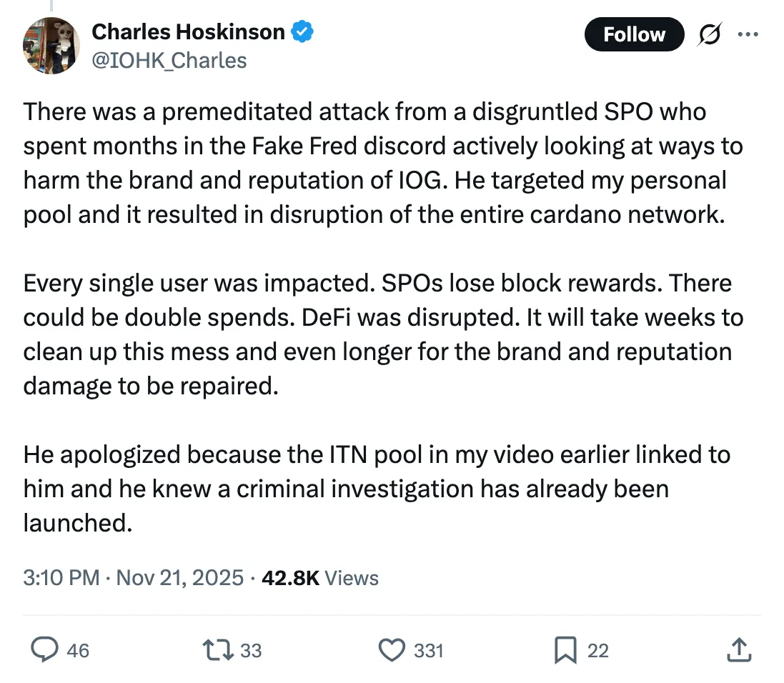Open the 3:10 PM · Nov 21, 2025 timestamp
This screenshot has height=683, width=784.
(x=134, y=577)
